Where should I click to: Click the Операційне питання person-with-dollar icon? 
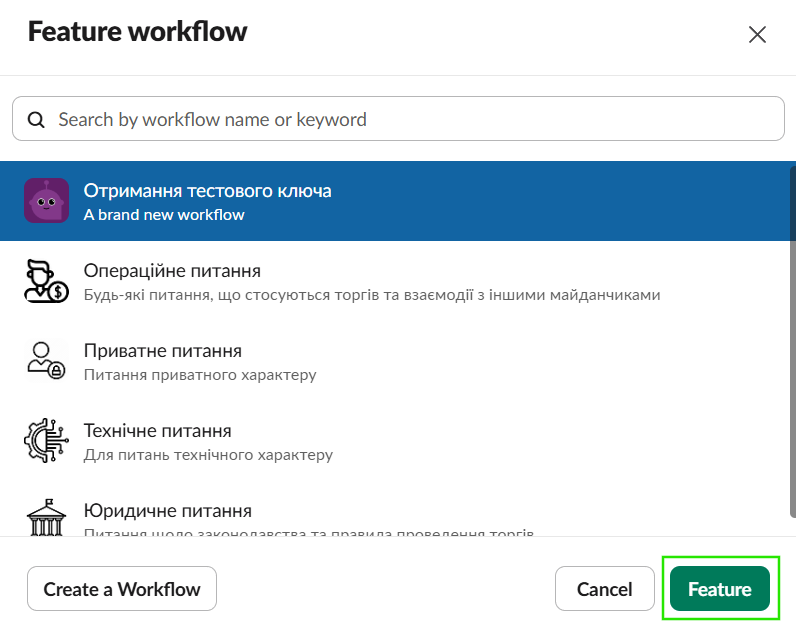coord(46,281)
